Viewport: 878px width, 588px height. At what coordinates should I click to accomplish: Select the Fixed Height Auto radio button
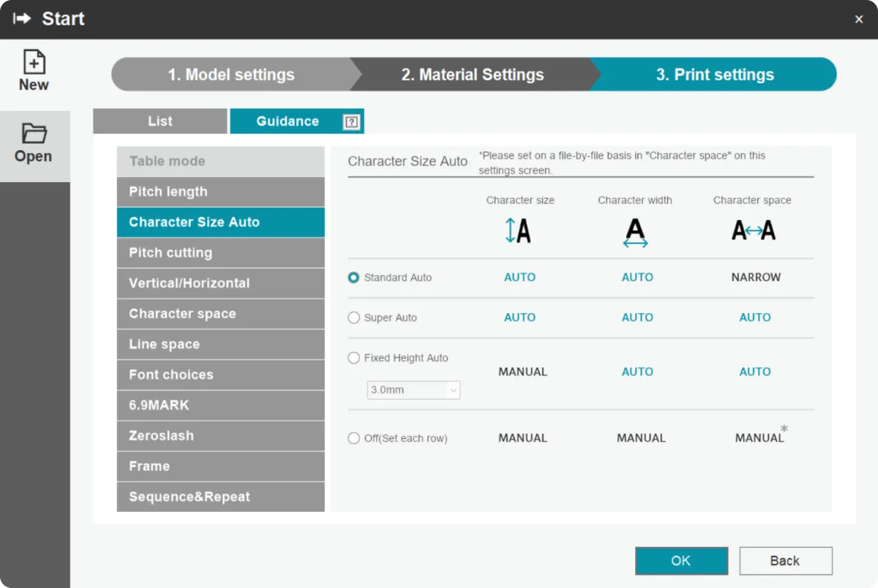tap(354, 358)
